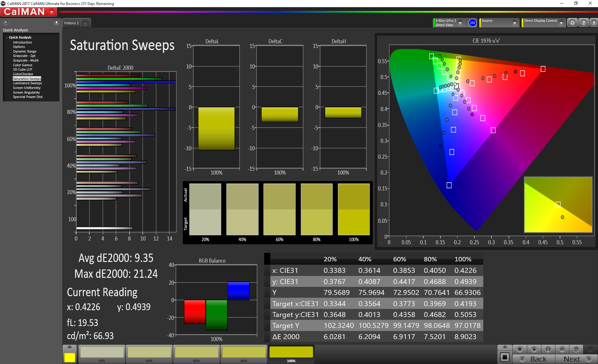Viewport: 598px width, 364px height.
Task: Toggle the sidebar pin dot
Action: pos(6,22)
